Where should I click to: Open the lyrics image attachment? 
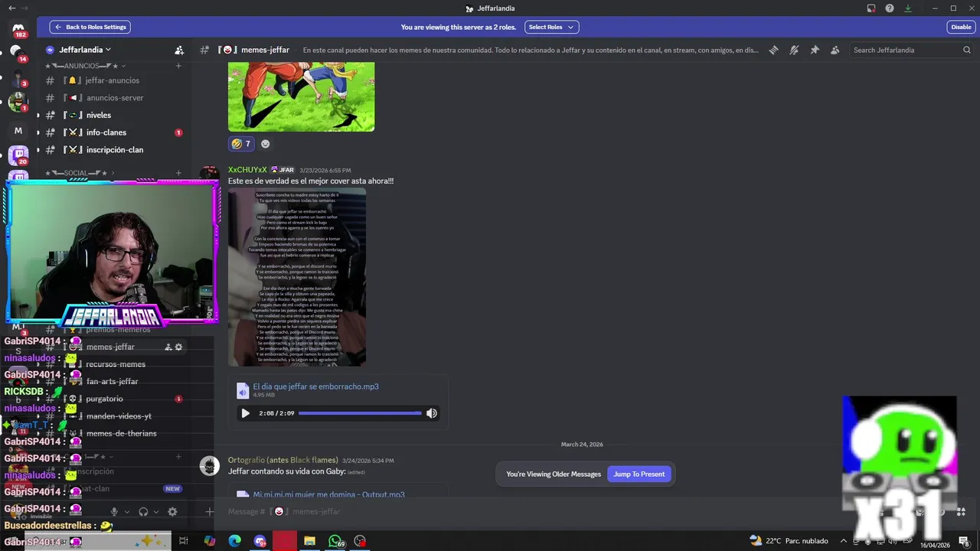(x=297, y=277)
